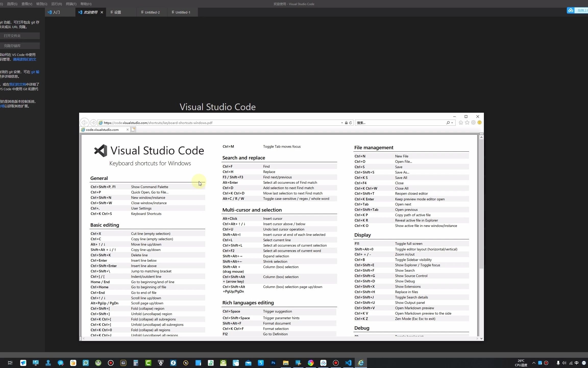Viewport: 588px width, 368px height.
Task: Close the code.visualstudio.com browser tab
Action: point(128,130)
